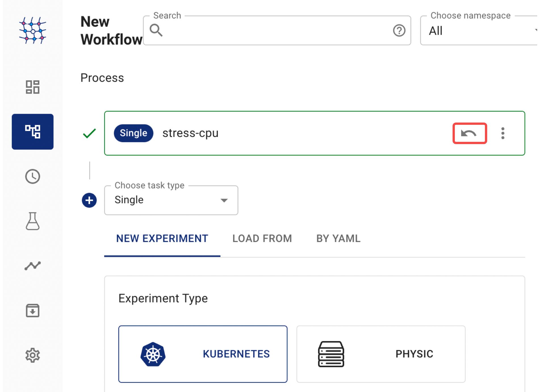Toggle the stress-cpu task checkmark
Screen dimensions: 540x392
coord(89,133)
